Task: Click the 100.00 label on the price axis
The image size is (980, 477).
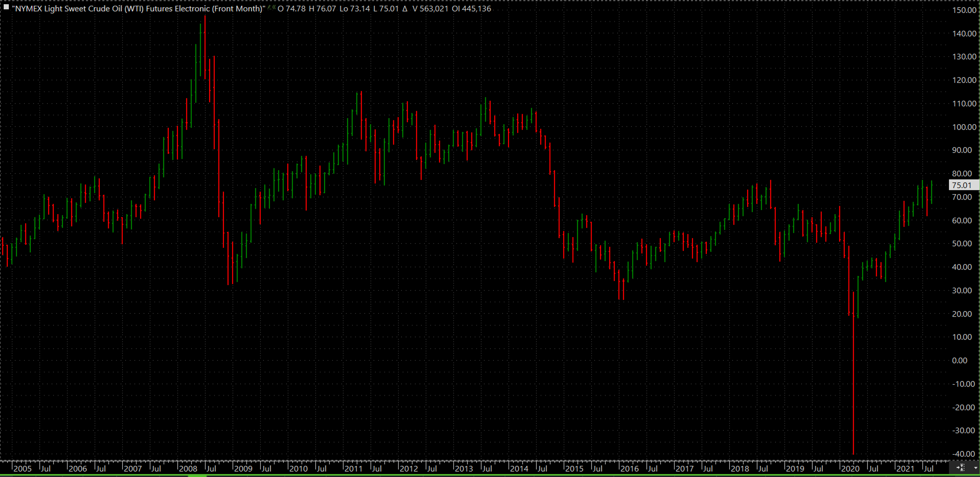Action: coord(964,127)
